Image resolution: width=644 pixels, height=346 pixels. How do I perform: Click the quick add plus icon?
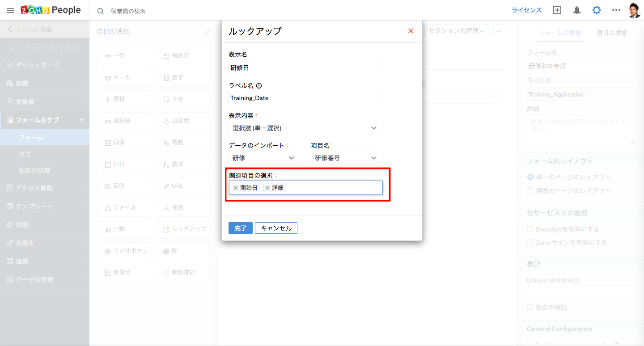(x=557, y=10)
